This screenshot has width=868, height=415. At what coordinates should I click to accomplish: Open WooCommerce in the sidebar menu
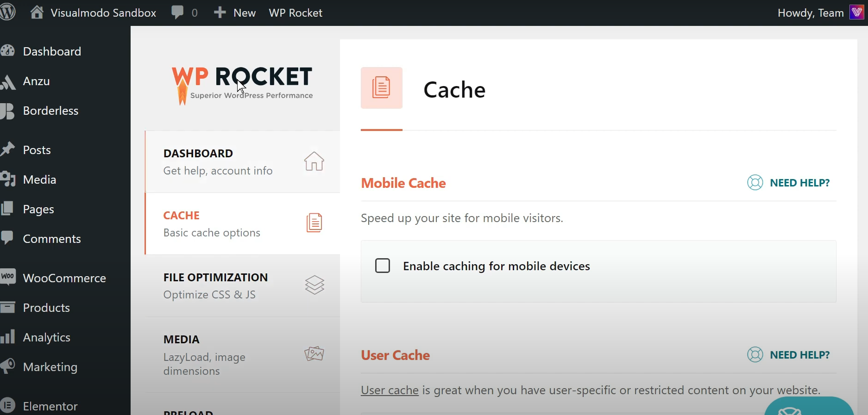64,278
